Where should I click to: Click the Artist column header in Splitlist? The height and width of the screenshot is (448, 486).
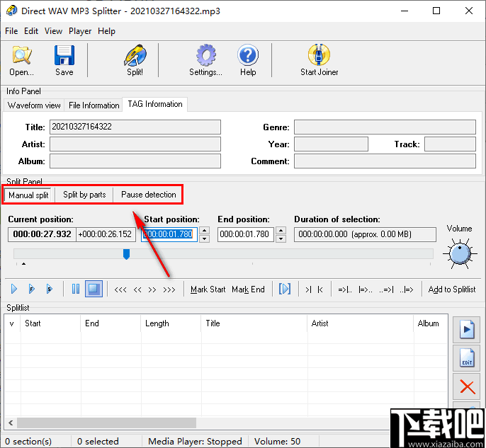click(360, 323)
